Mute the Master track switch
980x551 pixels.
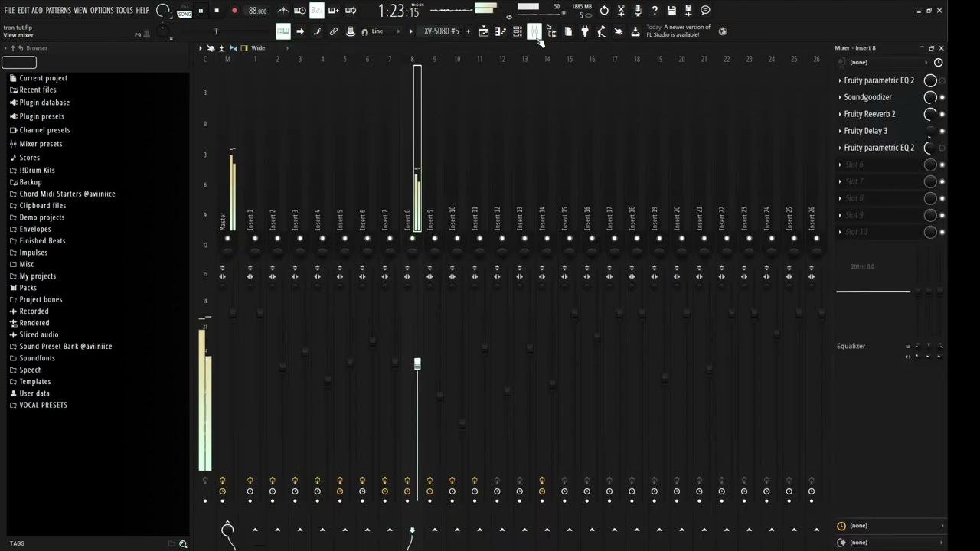pyautogui.click(x=227, y=239)
